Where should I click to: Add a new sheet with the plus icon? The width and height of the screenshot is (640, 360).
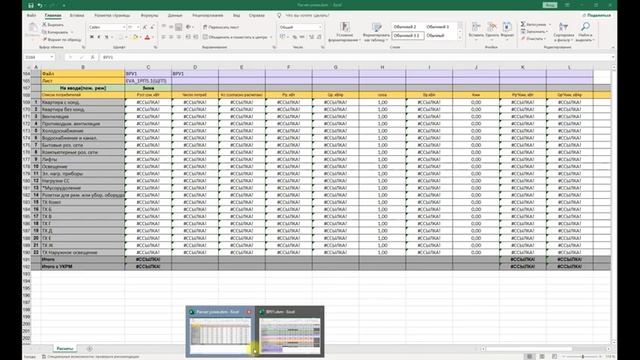pyautogui.click(x=89, y=349)
